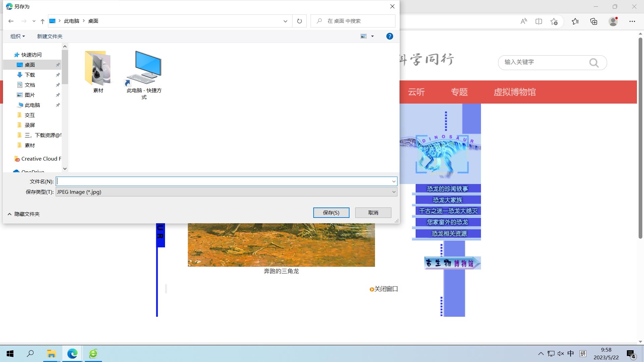Click Edge split screen icon

pyautogui.click(x=539, y=21)
